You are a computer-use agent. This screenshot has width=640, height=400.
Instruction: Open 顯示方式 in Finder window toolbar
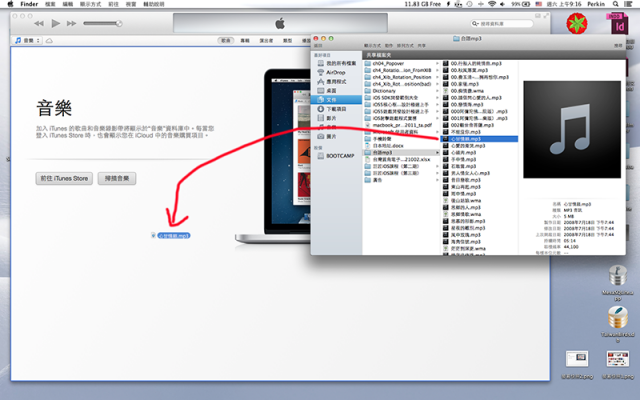372,46
